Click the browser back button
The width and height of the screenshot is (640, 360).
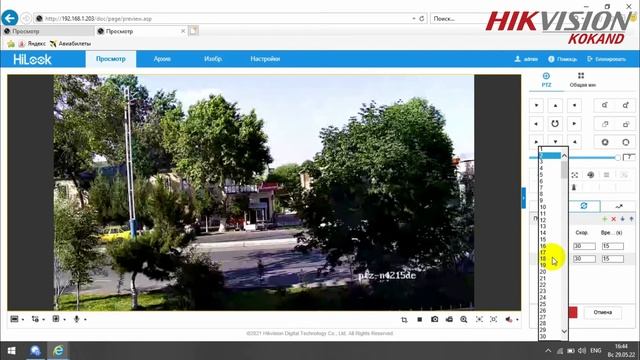10,18
